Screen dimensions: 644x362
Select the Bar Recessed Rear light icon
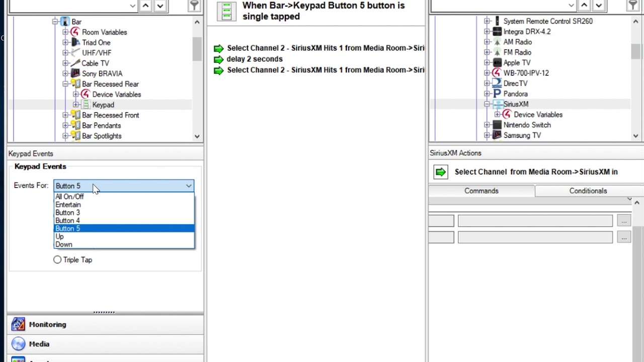pos(75,84)
